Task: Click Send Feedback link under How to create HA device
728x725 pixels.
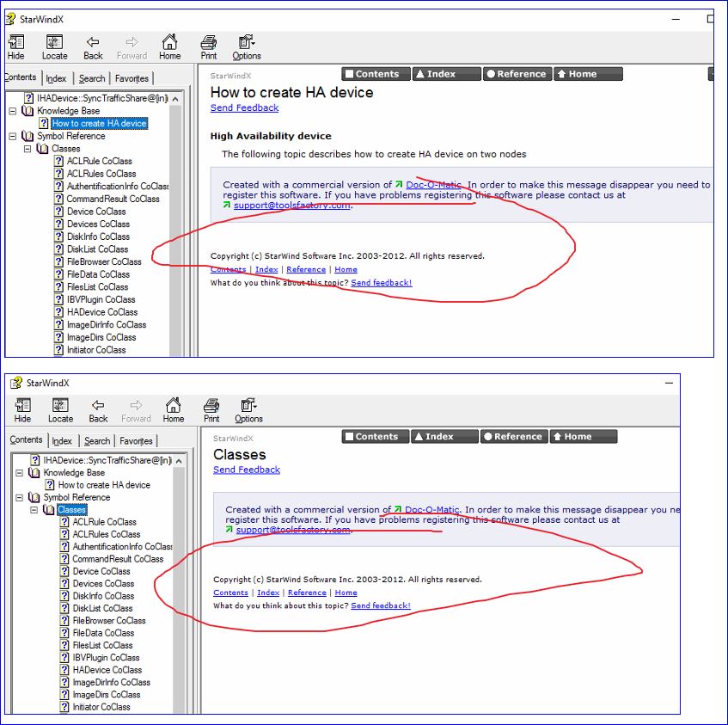Action: click(244, 108)
